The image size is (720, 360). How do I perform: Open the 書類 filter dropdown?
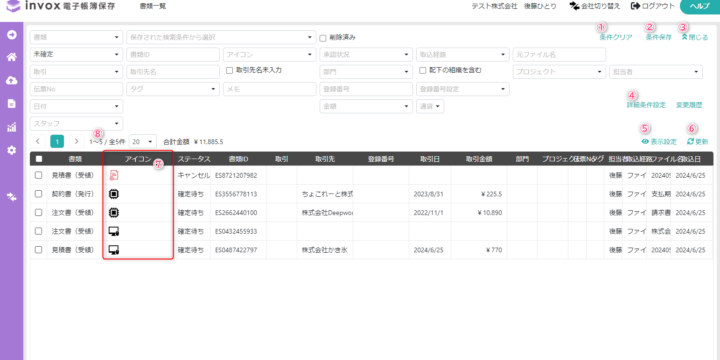tap(76, 37)
